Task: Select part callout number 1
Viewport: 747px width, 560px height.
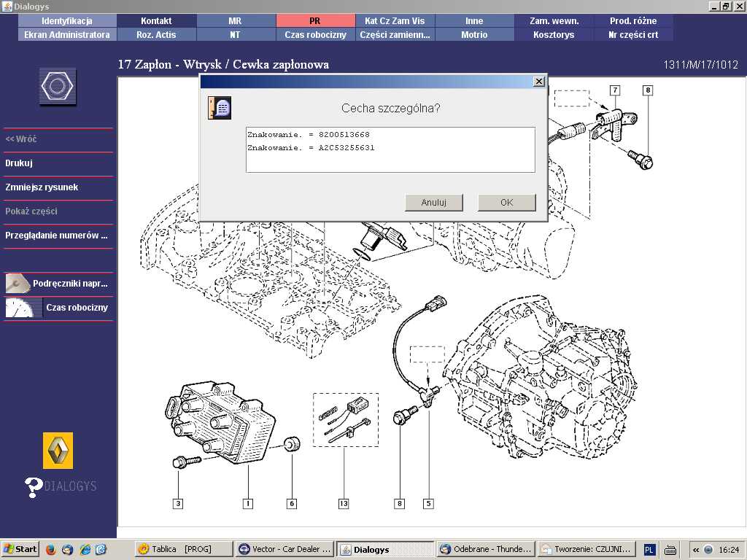Action: coord(248,503)
